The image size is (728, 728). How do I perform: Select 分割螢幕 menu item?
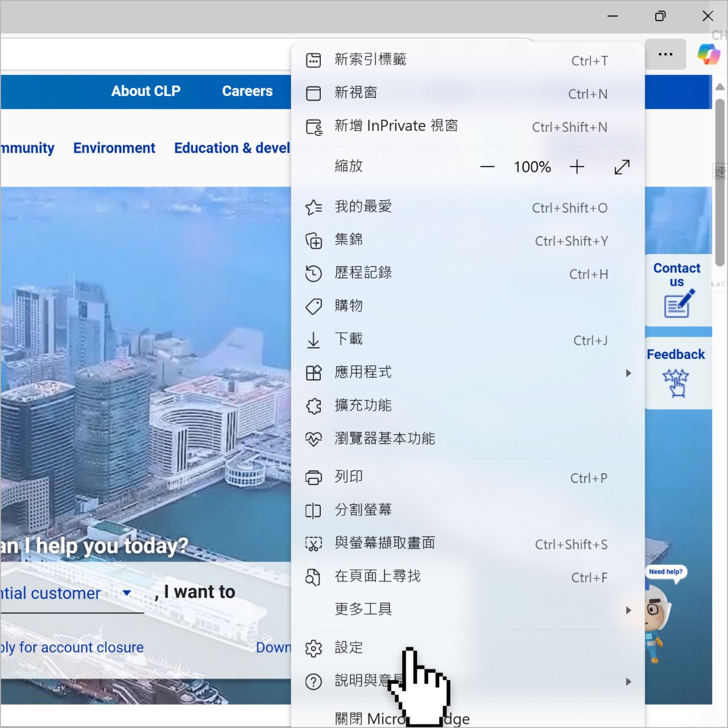coord(468,511)
